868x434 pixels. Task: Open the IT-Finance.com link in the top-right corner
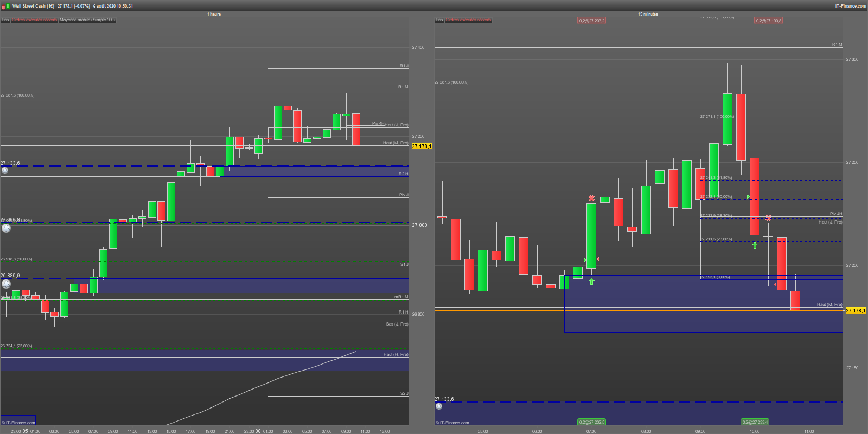pos(851,6)
